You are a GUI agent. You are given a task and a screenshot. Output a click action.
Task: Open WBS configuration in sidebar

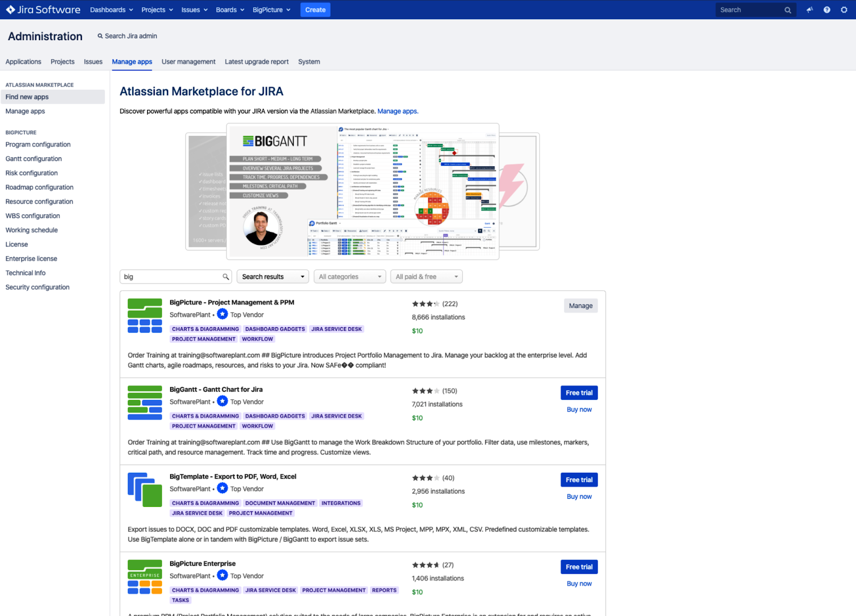pyautogui.click(x=33, y=216)
